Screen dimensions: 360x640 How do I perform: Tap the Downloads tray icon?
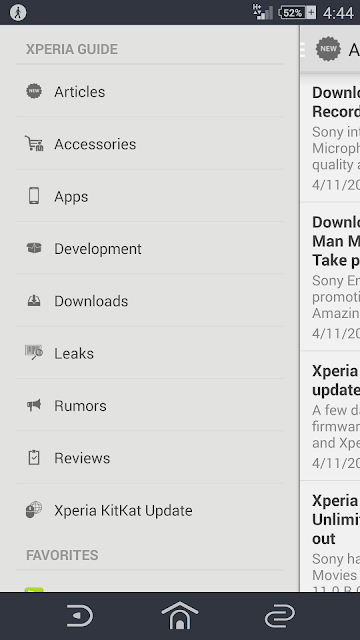34,300
